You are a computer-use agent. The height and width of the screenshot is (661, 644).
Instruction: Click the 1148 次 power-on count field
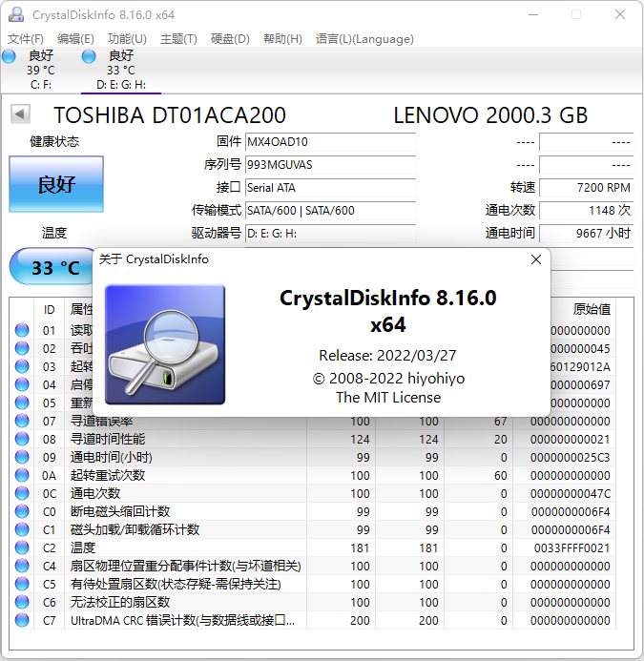(586, 210)
